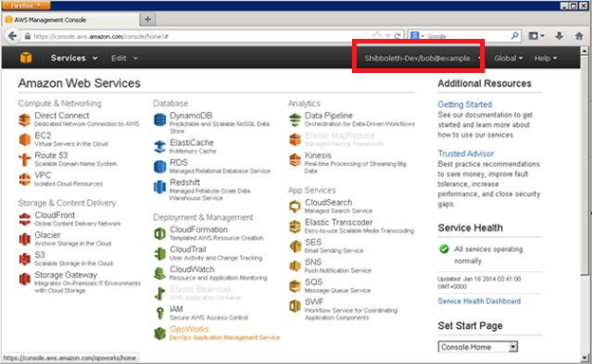Open the SNS service icon
This screenshot has height=364, width=592.
click(295, 266)
